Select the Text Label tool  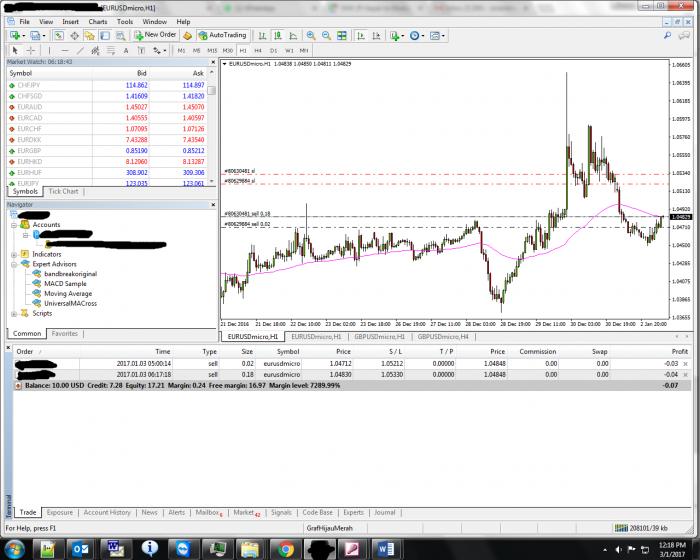141,50
